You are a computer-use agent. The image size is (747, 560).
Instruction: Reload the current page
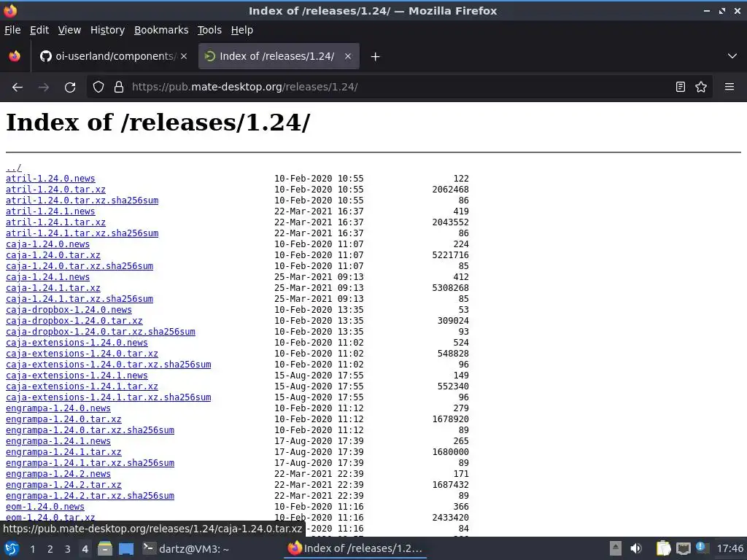70,87
